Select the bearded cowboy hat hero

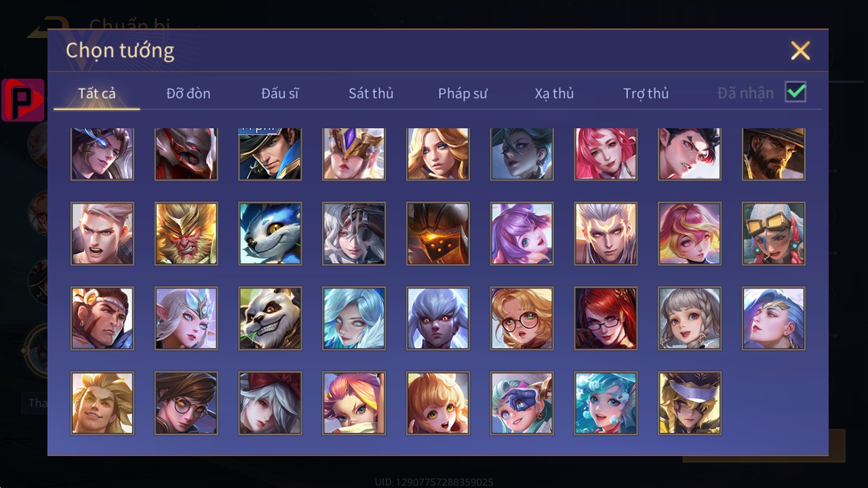pyautogui.click(x=774, y=153)
